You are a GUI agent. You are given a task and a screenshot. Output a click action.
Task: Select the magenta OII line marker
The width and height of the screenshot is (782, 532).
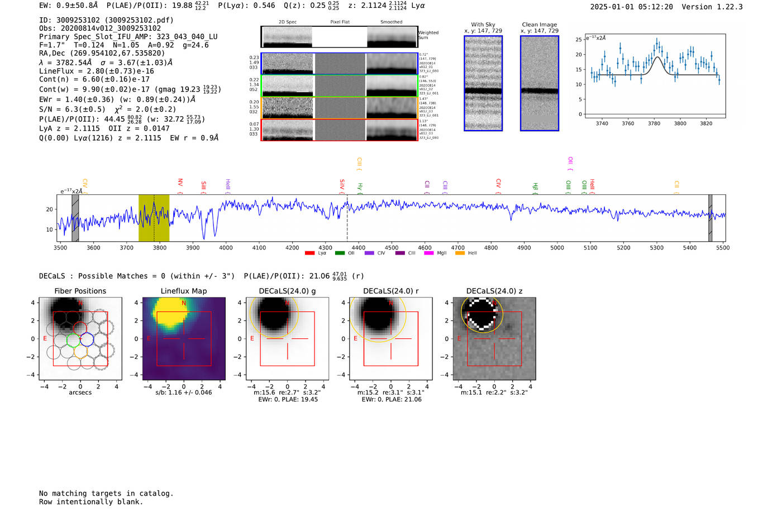pos(570,164)
